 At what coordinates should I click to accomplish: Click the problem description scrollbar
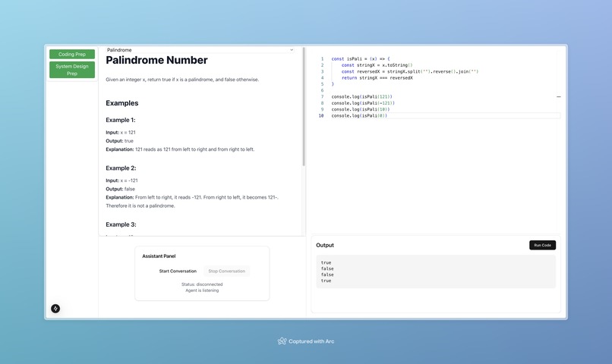[304, 107]
